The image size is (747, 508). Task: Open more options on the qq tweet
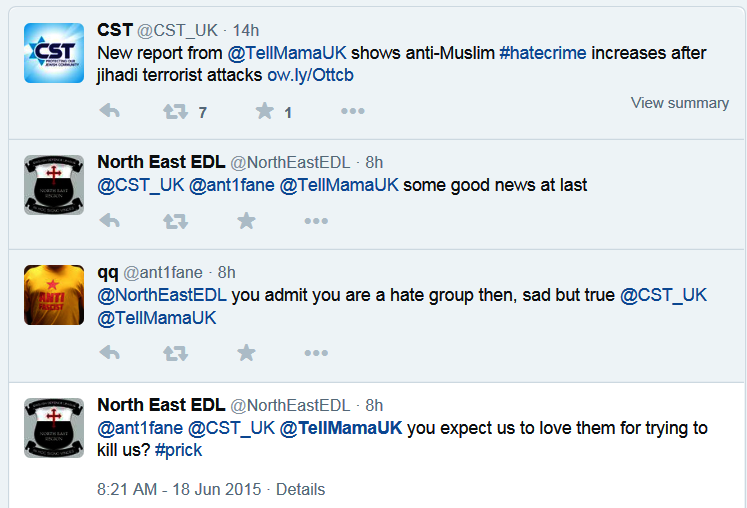click(316, 353)
